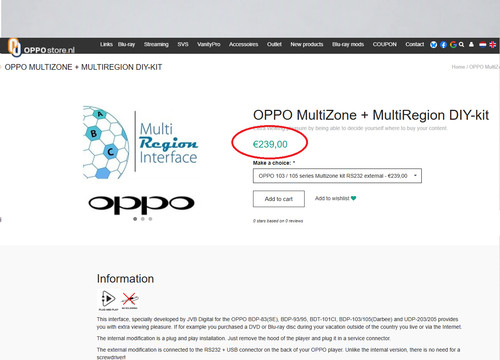
Task: Click the Information section heading
Action: pos(125,279)
